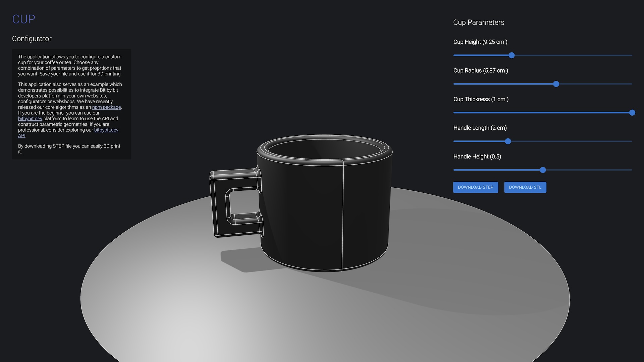Click the 'Handle Length (2 cm)' label

pos(480,128)
